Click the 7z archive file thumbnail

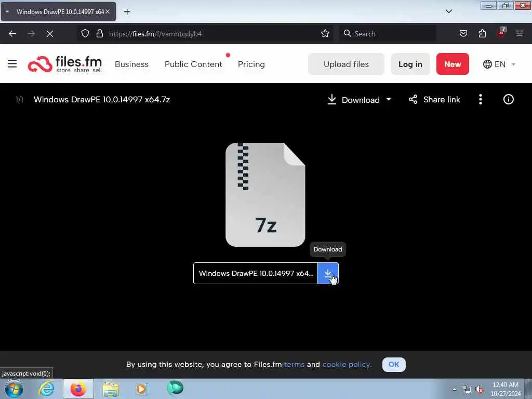point(265,195)
